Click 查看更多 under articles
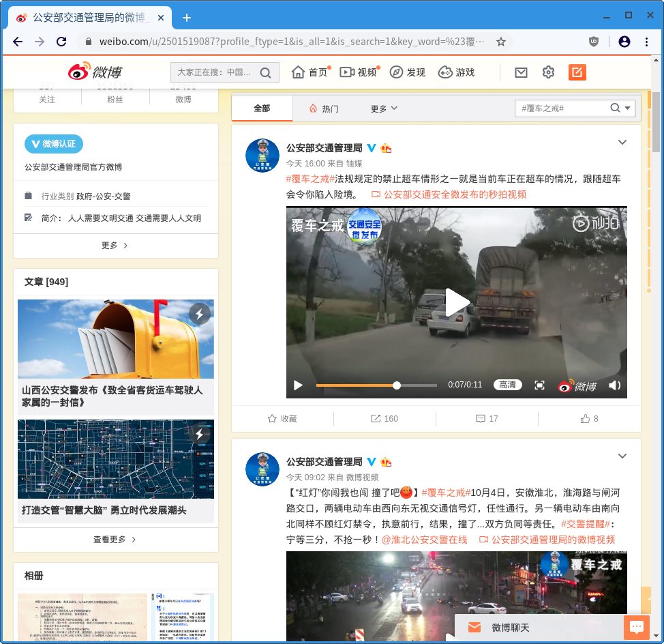 tap(116, 540)
